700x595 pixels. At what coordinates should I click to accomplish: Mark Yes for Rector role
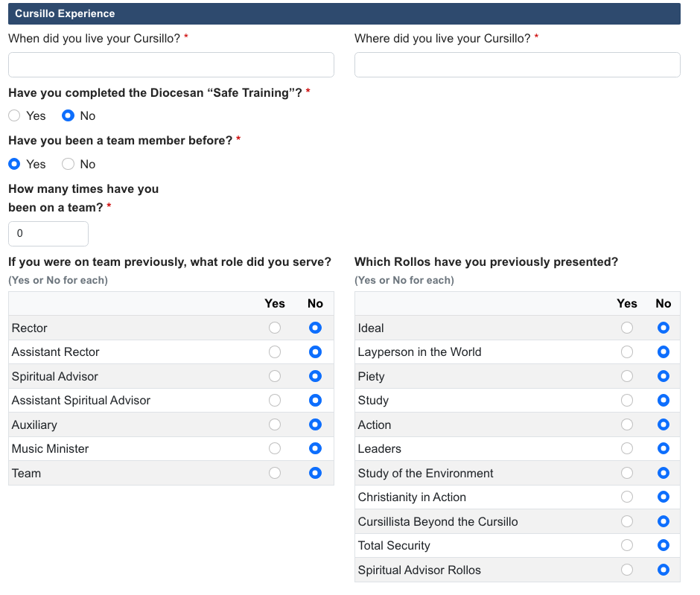click(x=275, y=328)
